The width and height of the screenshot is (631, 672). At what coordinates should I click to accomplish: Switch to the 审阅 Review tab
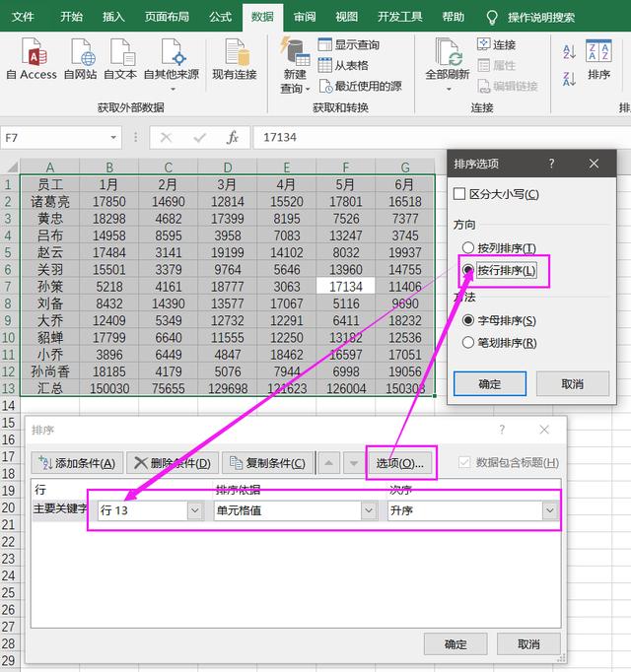tap(305, 17)
